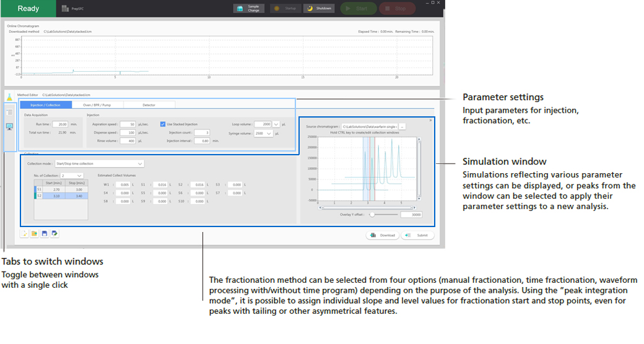Click the save-as icon in bottom toolbar
This screenshot has width=644, height=344.
pos(54,233)
